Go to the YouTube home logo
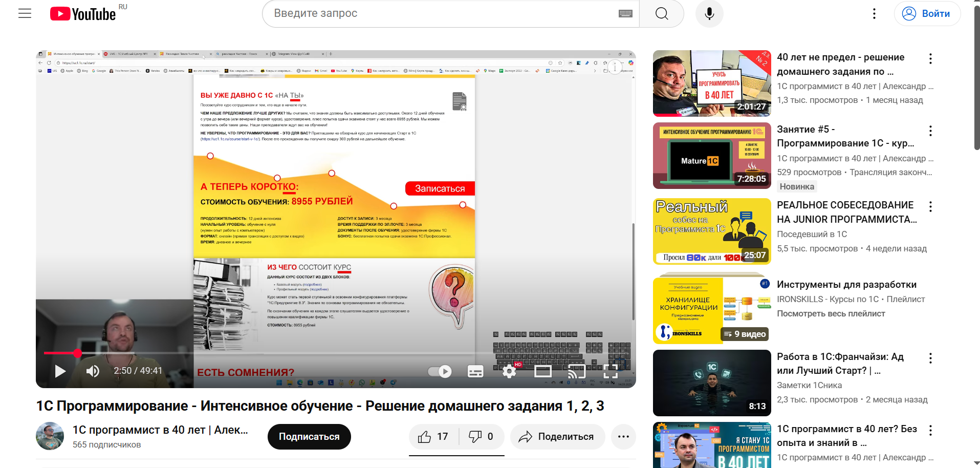980x468 pixels. 83,14
